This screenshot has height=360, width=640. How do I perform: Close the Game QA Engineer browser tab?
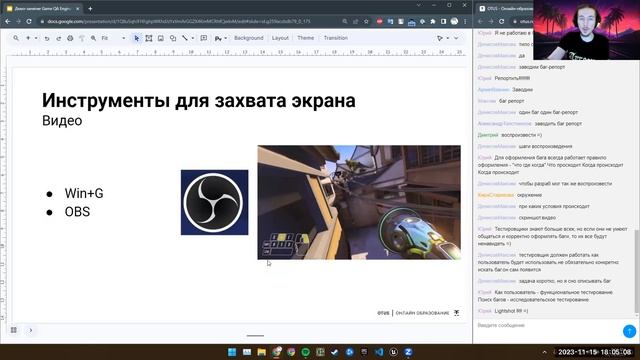[x=78, y=8]
